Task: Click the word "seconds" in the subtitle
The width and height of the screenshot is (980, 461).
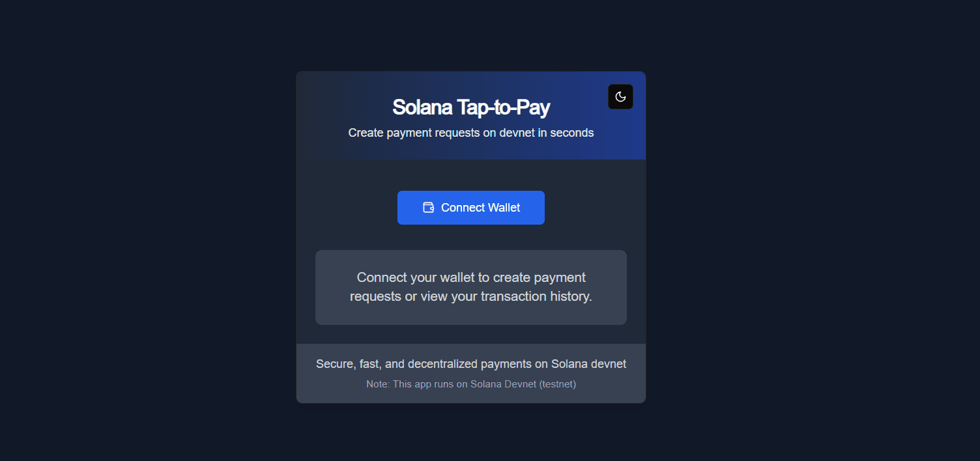Action: point(571,133)
